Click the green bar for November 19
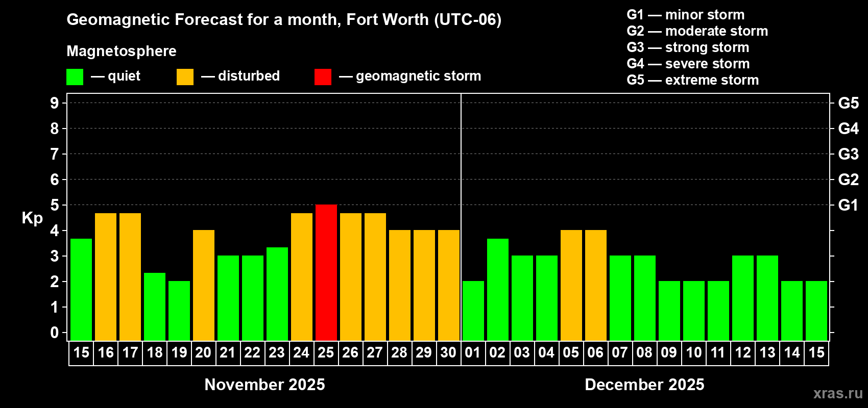The width and height of the screenshot is (868, 408). [179, 311]
